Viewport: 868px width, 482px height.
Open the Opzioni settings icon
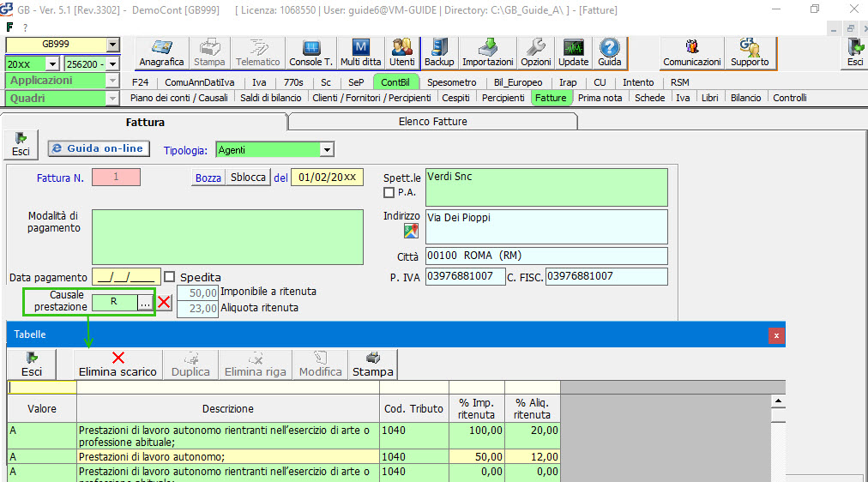(x=536, y=53)
